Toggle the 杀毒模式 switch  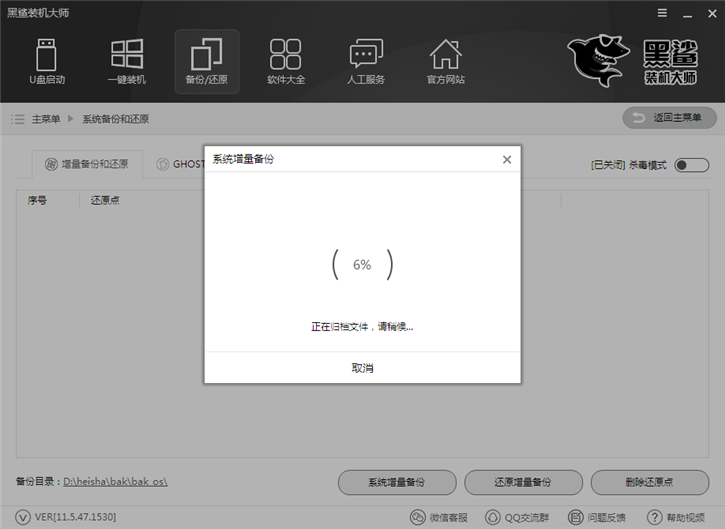point(691,165)
